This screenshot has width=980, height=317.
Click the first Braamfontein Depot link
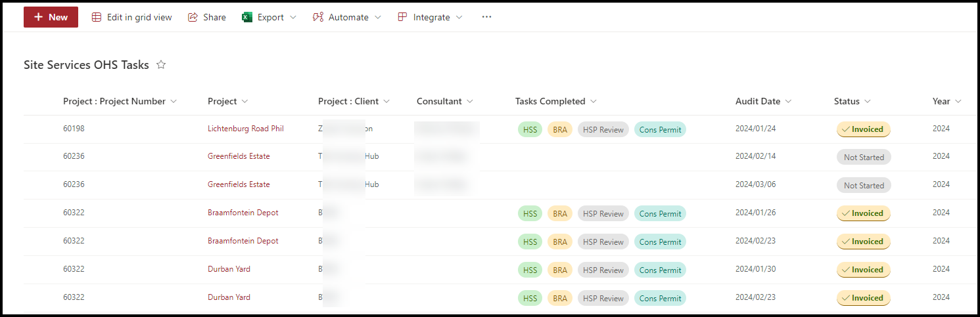[x=243, y=213]
